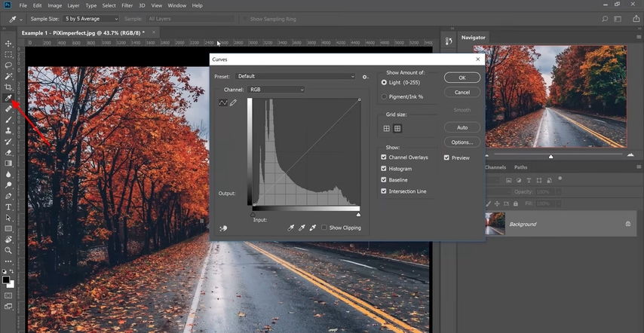Pick the black point eyedropper in Curves

pos(291,228)
